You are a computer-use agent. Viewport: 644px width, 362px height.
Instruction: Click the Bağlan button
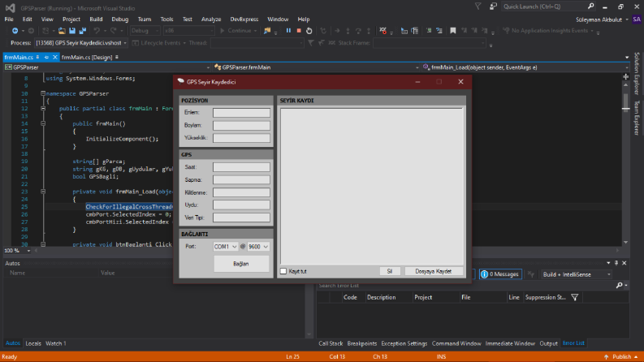click(x=241, y=264)
